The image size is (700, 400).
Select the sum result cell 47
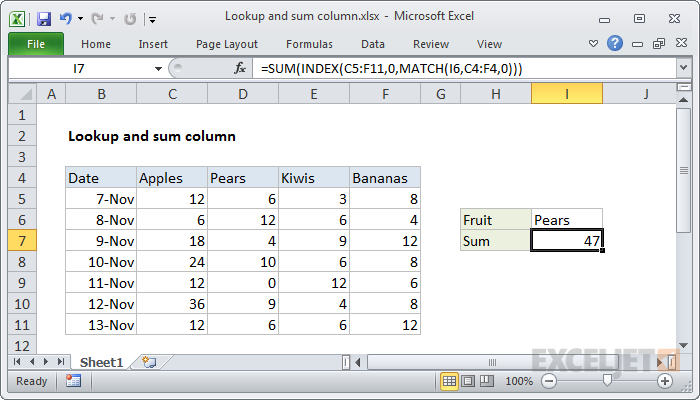coord(567,241)
